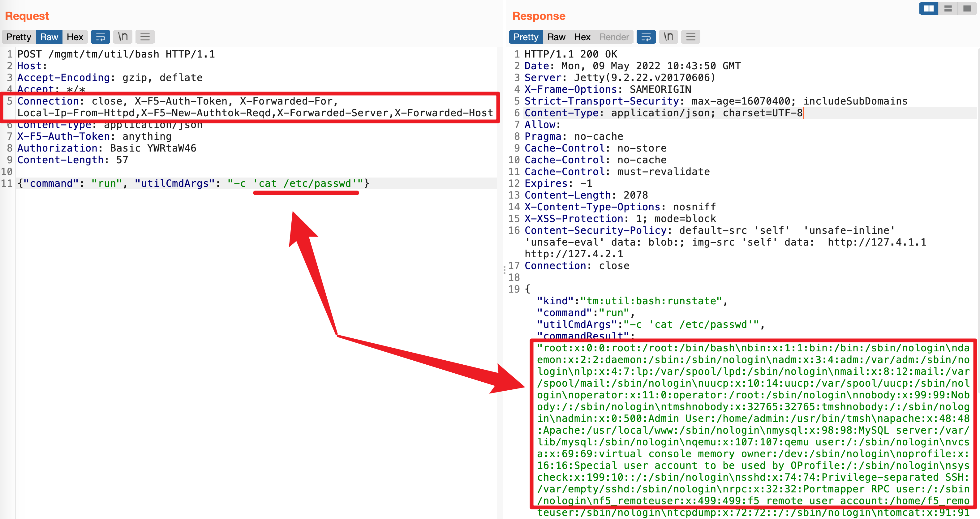
Task: Show non-printable characters in Request panel
Action: 123,37
